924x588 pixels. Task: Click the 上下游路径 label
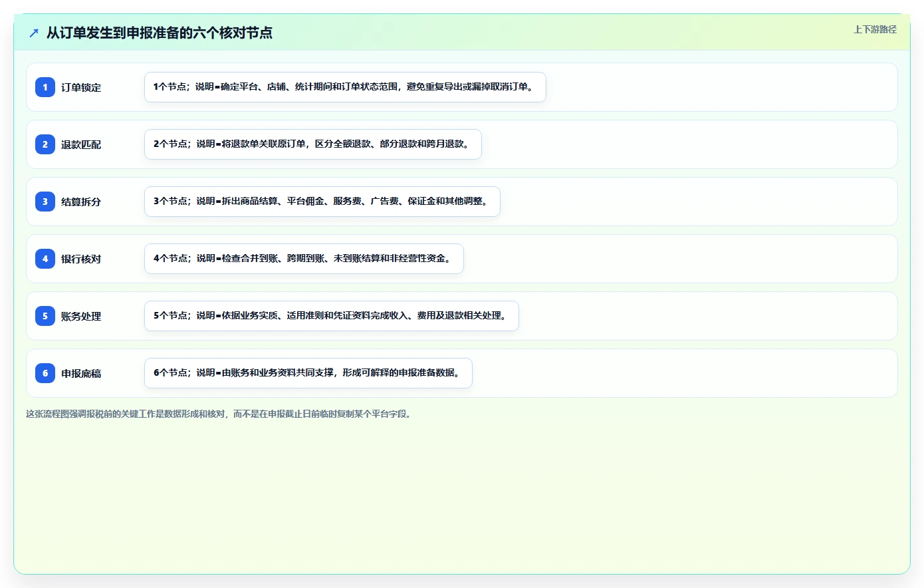click(x=875, y=29)
